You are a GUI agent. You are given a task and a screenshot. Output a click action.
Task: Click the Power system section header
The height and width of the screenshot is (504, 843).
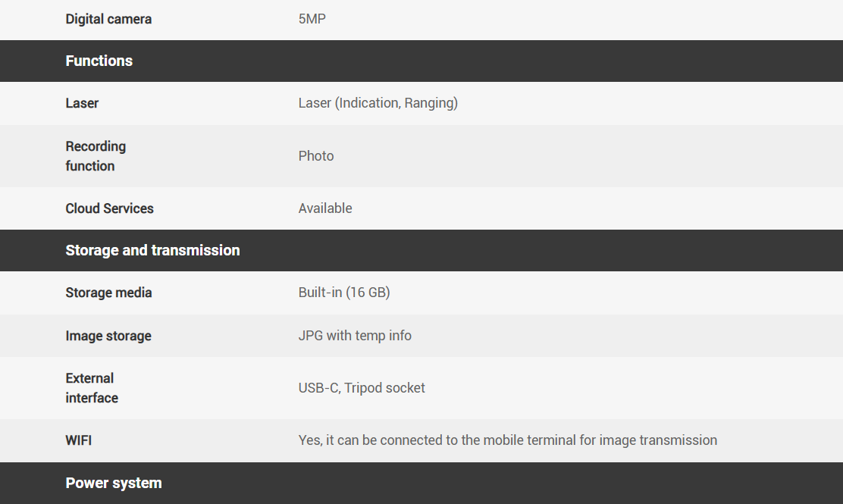pos(114,483)
